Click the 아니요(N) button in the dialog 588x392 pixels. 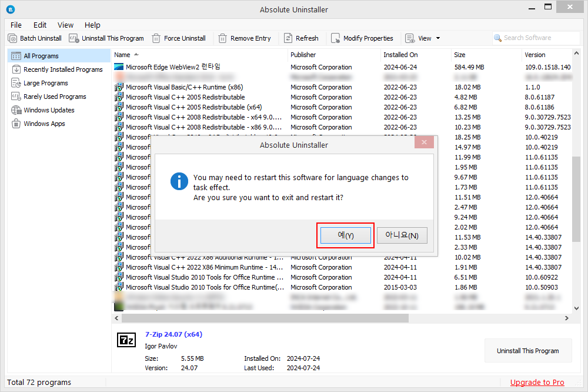(402, 235)
